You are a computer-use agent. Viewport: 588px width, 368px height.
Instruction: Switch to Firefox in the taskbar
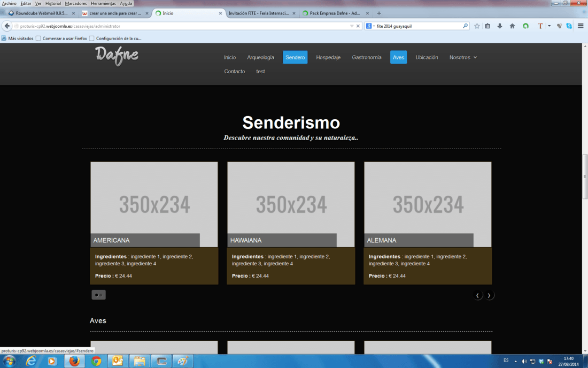tap(74, 361)
